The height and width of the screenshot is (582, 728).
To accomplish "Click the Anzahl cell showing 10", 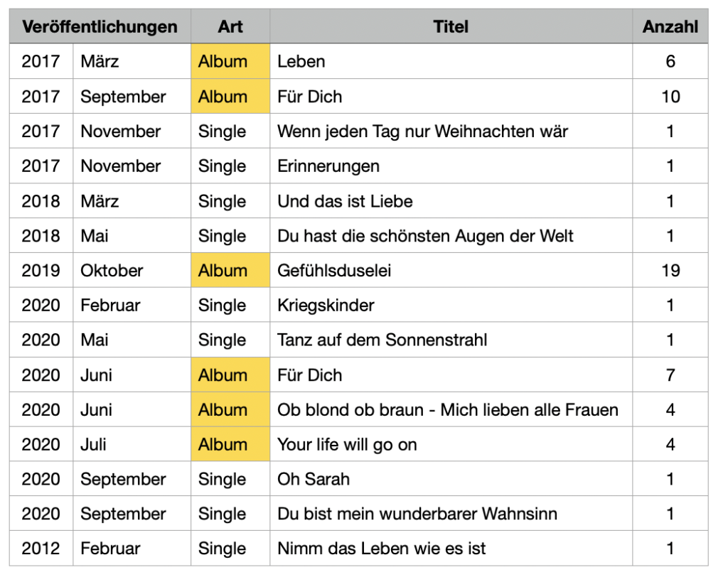I will coord(670,96).
